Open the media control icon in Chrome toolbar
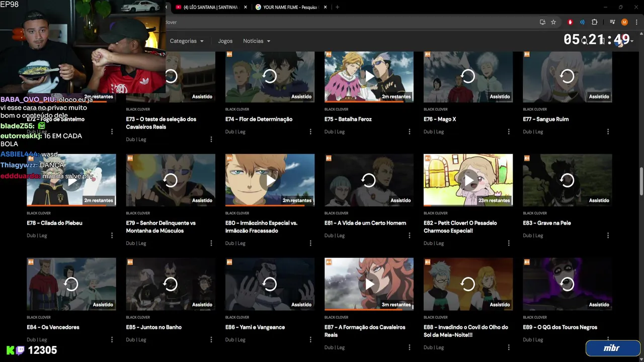 [612, 22]
